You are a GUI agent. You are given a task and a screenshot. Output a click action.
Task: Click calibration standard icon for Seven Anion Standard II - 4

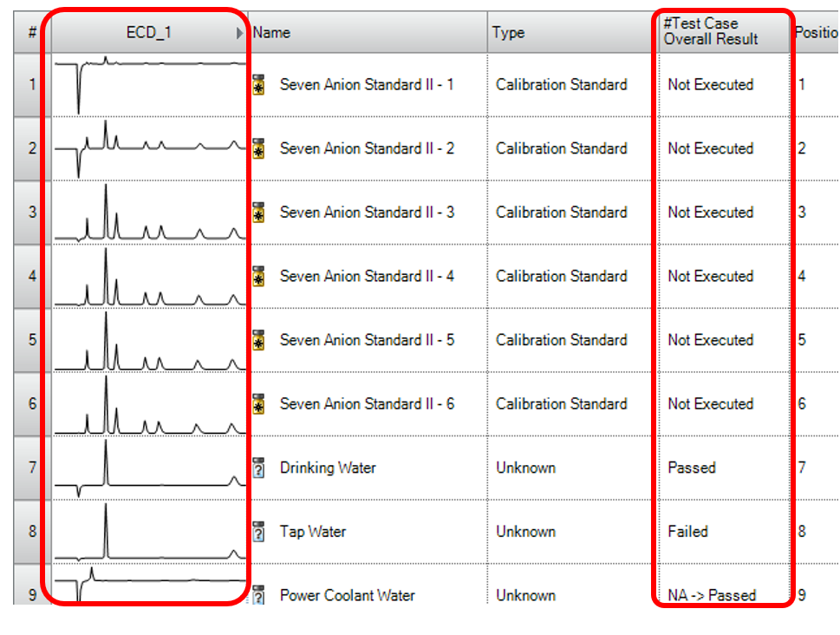(257, 277)
